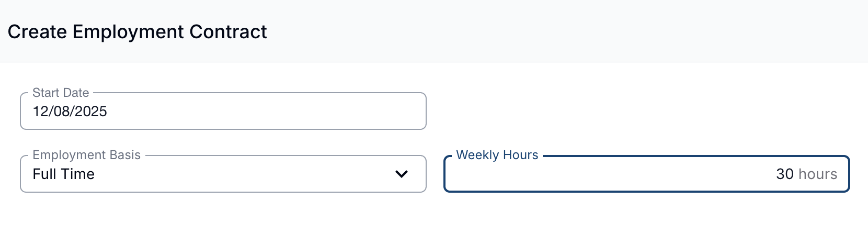This screenshot has height=244, width=868.
Task: Click the 'Weekly Hours' field label
Action: click(497, 156)
